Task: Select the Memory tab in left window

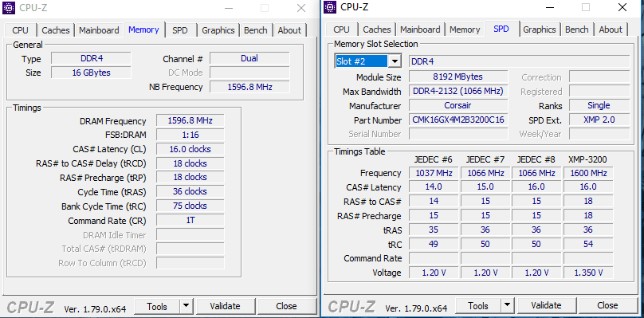Action: click(x=143, y=29)
